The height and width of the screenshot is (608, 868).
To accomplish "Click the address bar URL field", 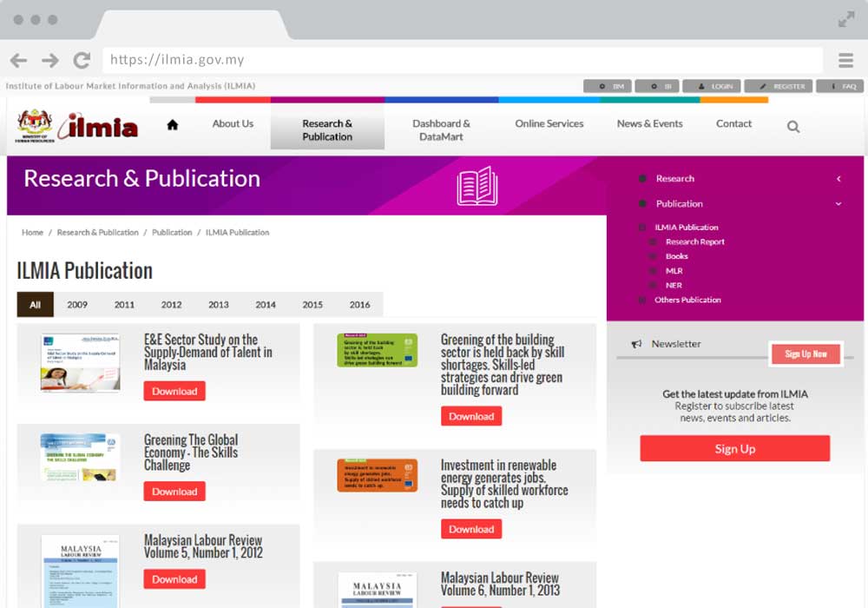I will 463,60.
